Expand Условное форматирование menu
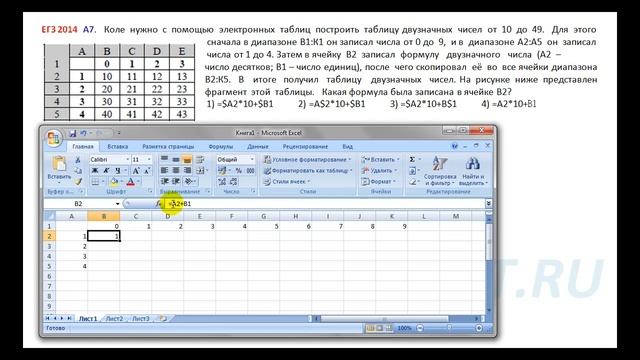 pyautogui.click(x=307, y=160)
